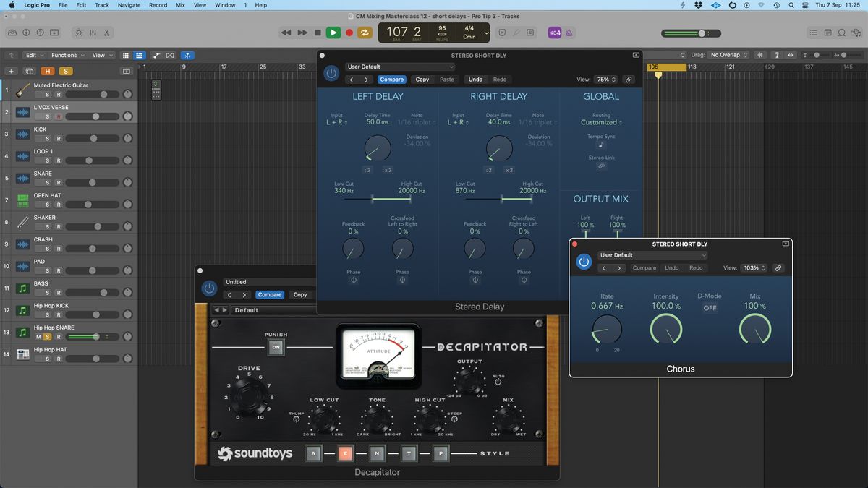Open the List Editors icon near top right
Viewport: 868px width, 488px height.
(x=813, y=33)
